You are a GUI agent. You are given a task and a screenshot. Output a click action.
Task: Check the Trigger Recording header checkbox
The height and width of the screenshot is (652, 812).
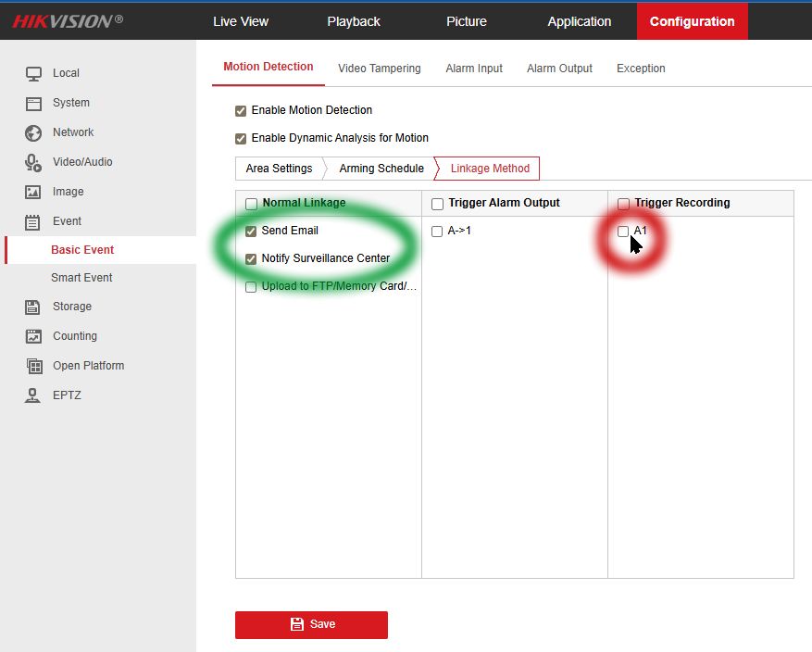point(623,204)
